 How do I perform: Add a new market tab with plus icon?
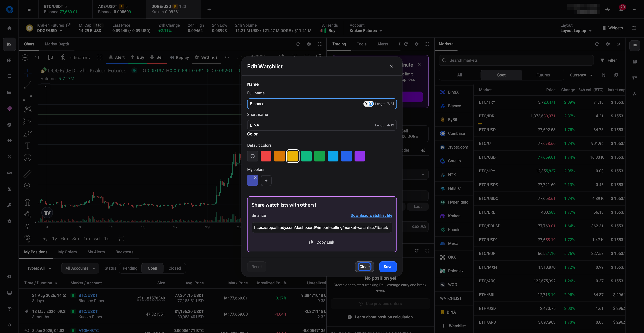pyautogui.click(x=209, y=9)
